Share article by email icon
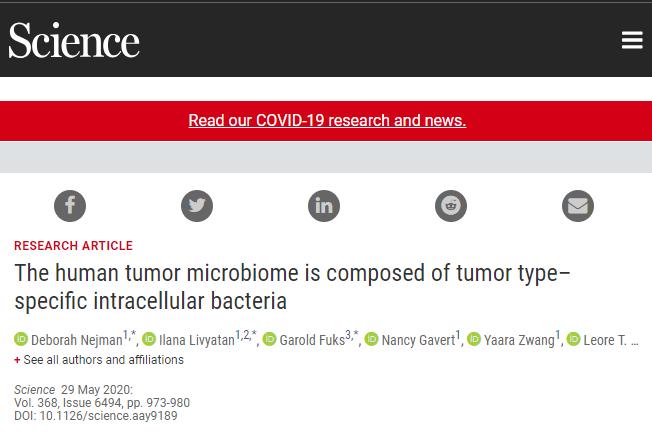Image resolution: width=652 pixels, height=433 pixels. (578, 206)
